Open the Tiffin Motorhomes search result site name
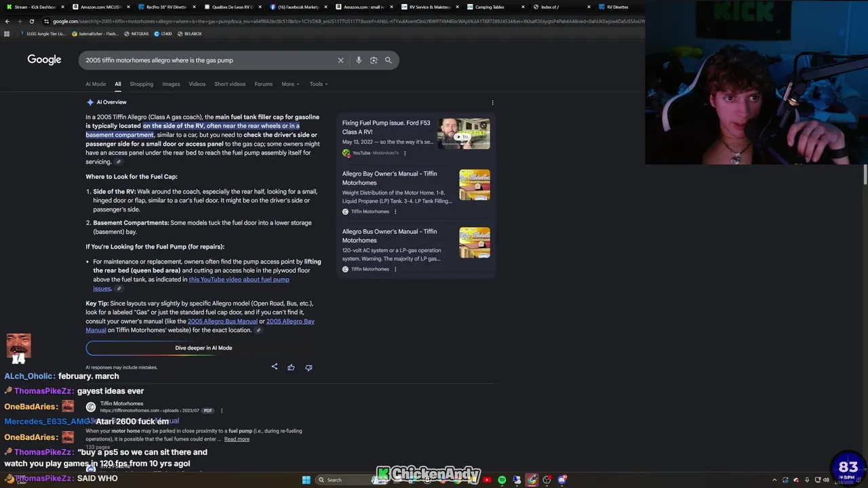868x488 pixels. (122, 403)
